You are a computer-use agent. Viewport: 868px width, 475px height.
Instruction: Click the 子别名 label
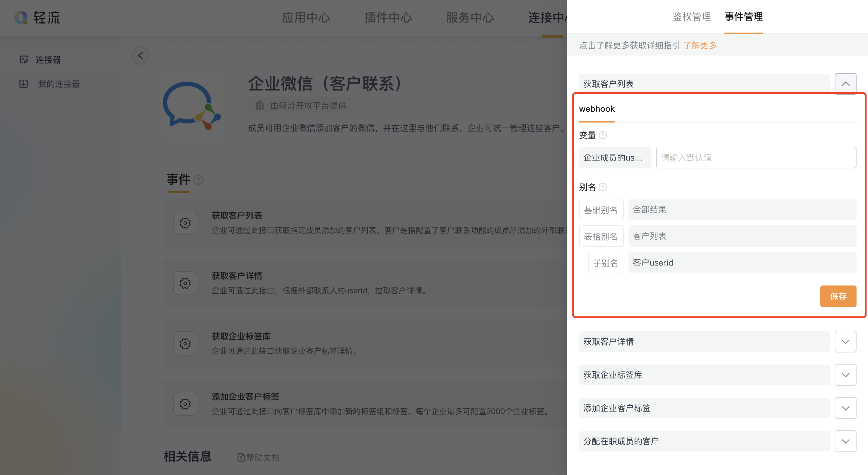(x=606, y=263)
